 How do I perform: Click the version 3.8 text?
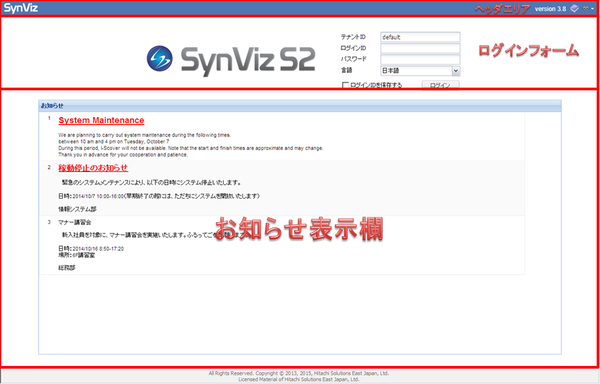point(550,9)
